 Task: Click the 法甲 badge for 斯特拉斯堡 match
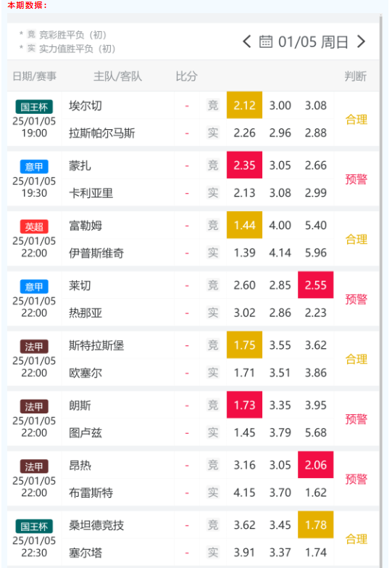(x=34, y=347)
